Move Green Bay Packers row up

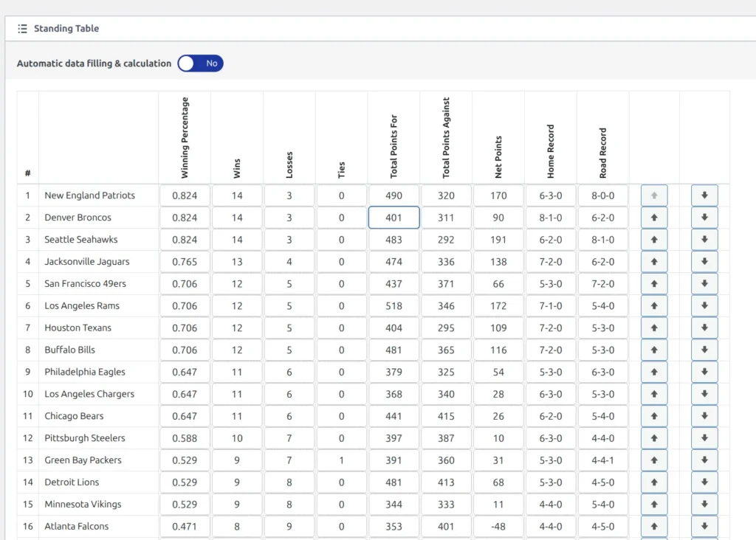pyautogui.click(x=654, y=460)
